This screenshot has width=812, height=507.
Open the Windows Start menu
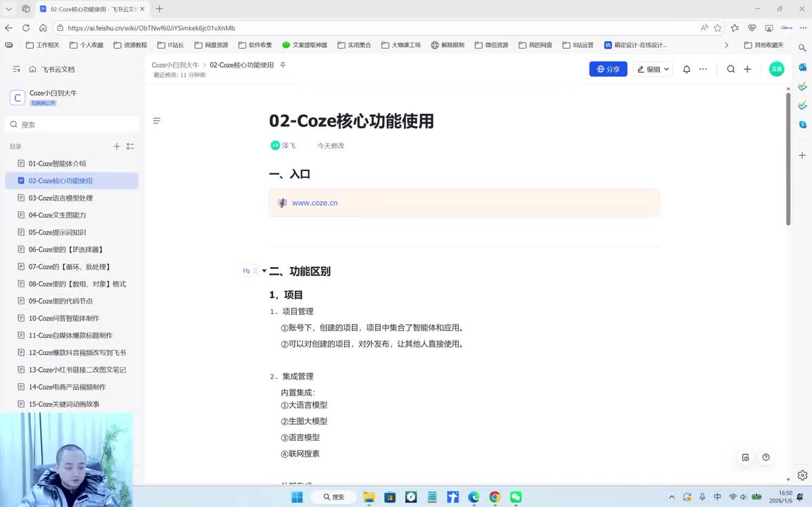coord(297,497)
